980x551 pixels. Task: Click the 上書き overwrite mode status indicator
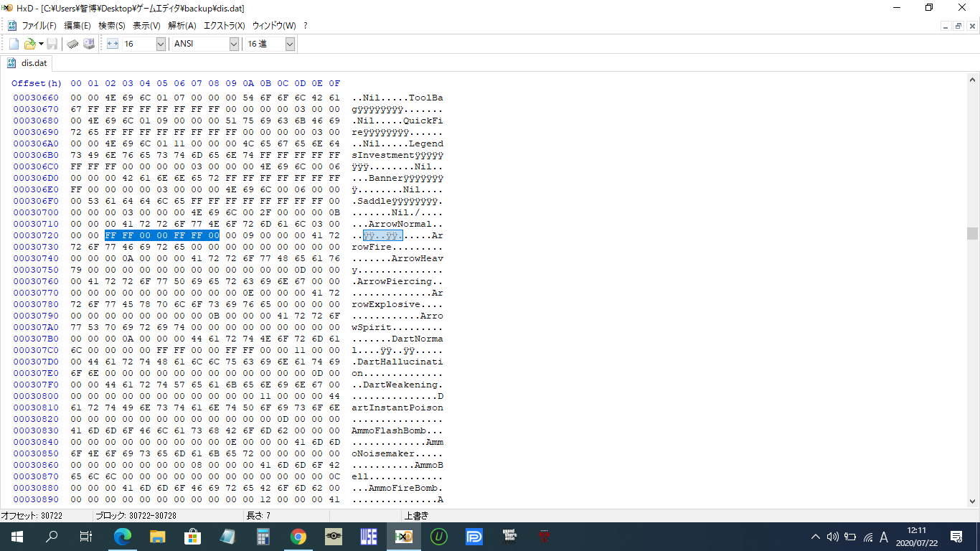click(417, 516)
